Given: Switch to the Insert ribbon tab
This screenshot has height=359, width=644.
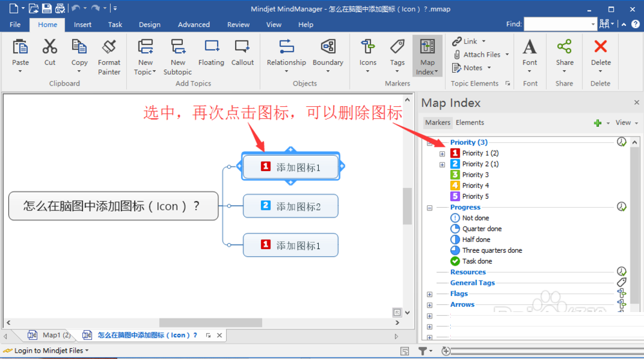Looking at the screenshot, I should pos(82,24).
